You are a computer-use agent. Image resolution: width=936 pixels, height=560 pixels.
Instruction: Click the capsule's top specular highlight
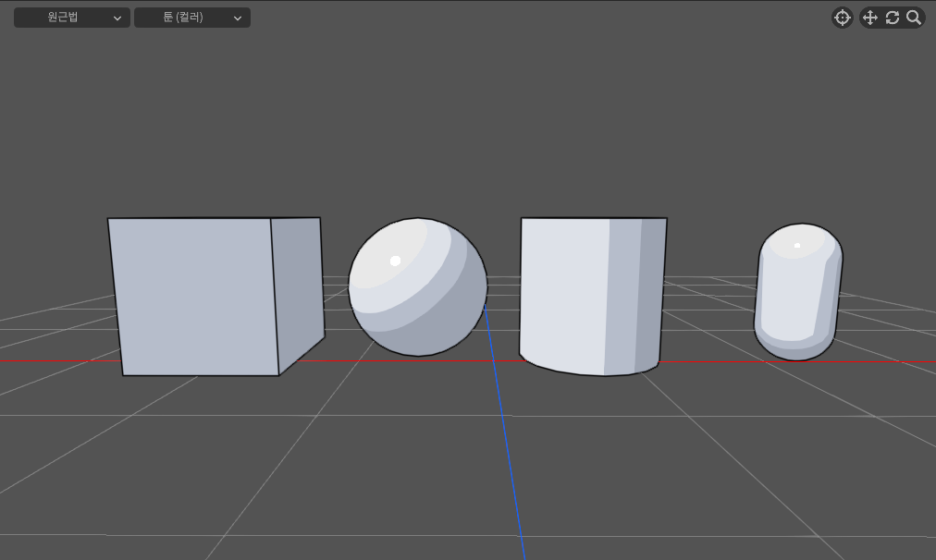(797, 245)
